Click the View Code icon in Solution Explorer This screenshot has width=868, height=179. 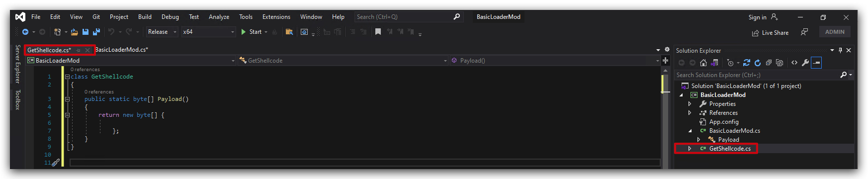794,63
